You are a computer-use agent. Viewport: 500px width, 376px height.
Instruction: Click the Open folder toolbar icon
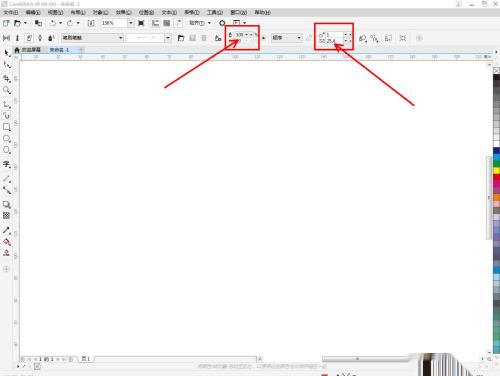17,23
